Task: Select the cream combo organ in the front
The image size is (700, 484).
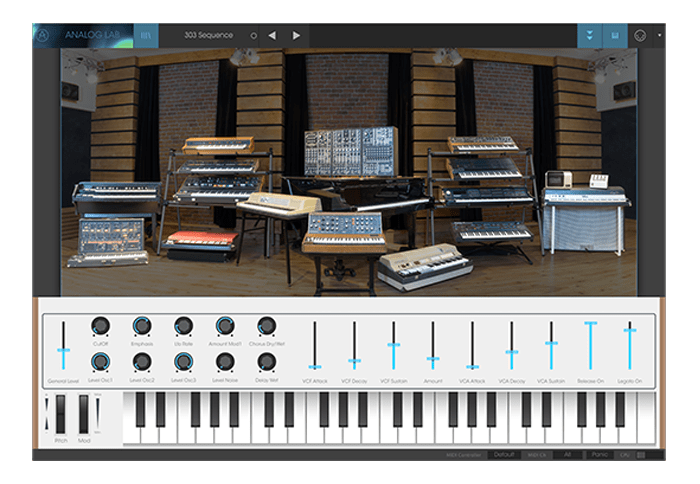Action: pos(424,267)
